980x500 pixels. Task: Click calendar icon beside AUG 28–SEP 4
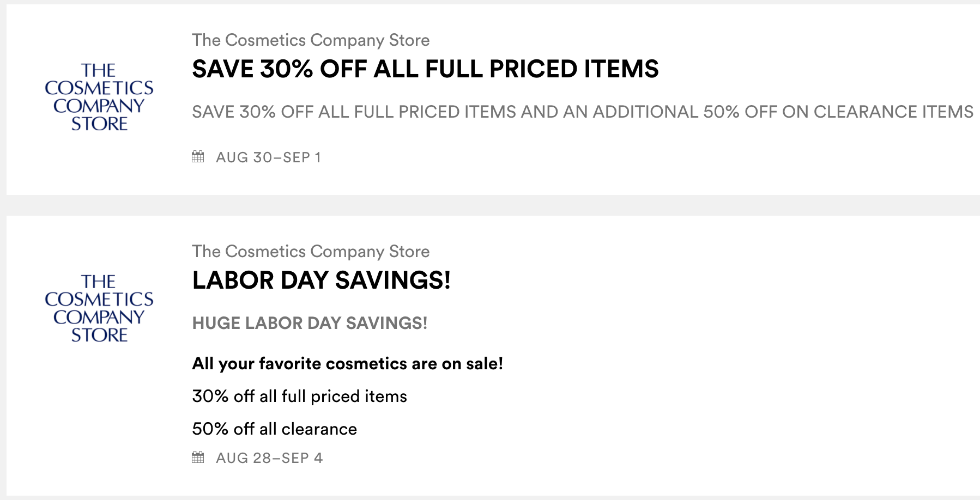coord(198,458)
